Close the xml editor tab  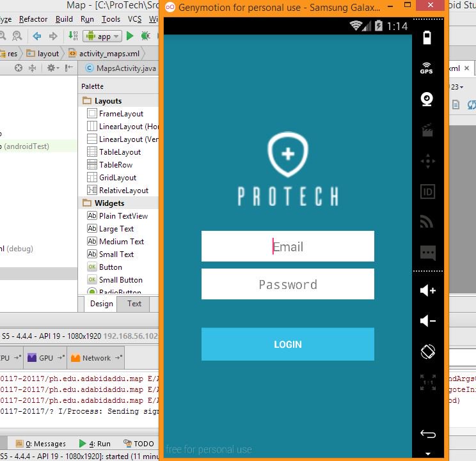466,68
